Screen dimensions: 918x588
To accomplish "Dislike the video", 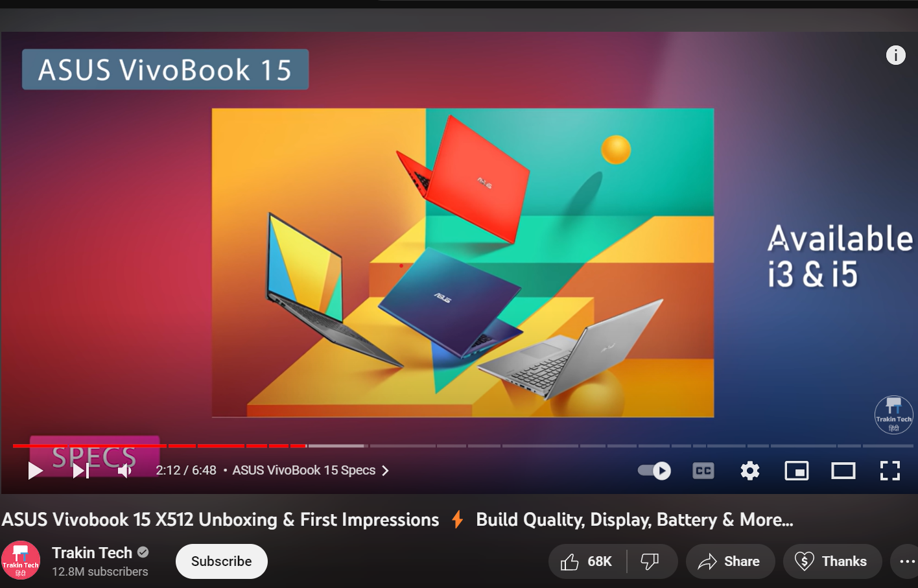I will 650,561.
